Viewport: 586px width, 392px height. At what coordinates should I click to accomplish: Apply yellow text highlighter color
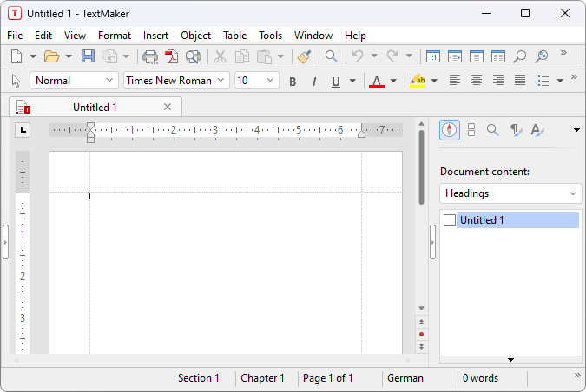click(418, 82)
